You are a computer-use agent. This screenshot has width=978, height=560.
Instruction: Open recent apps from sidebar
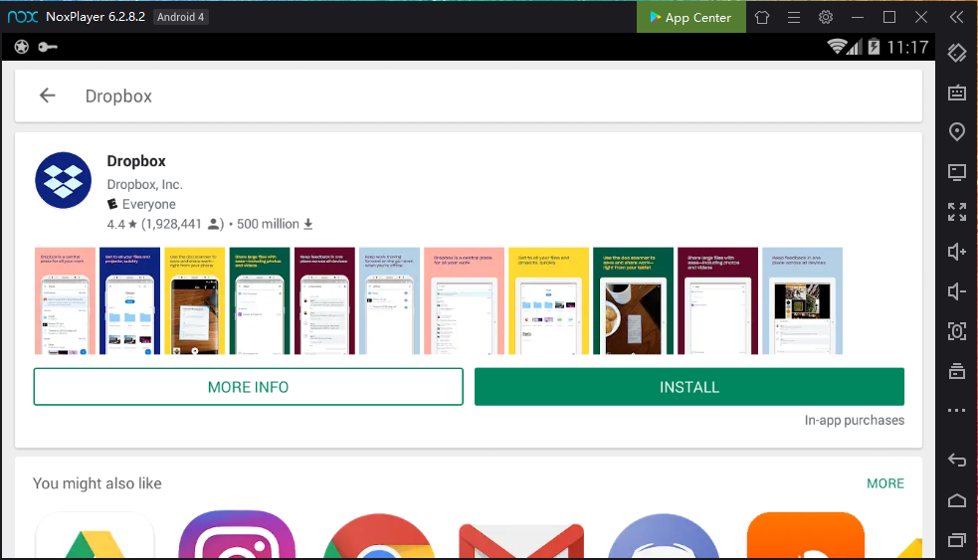957,540
